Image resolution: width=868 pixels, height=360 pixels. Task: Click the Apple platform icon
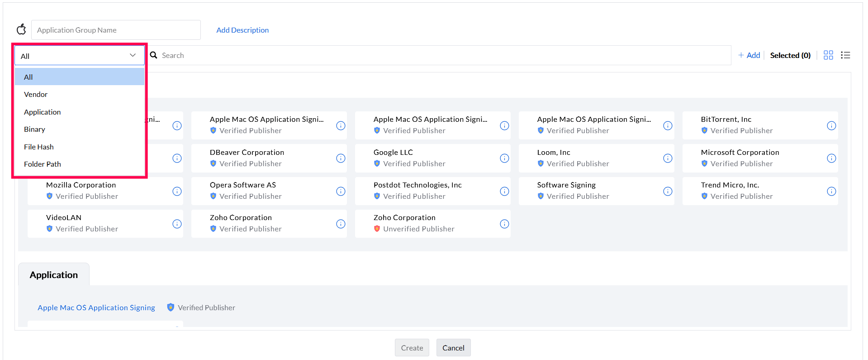point(21,30)
